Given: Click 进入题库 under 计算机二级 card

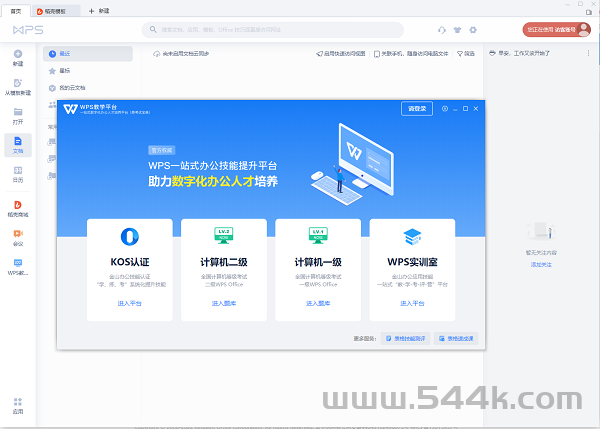Looking at the screenshot, I should click(x=224, y=302).
